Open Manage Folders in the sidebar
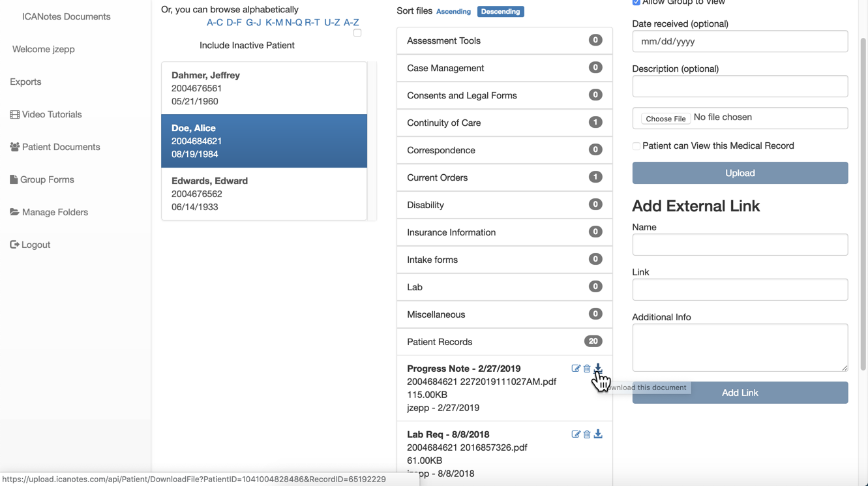 (55, 212)
